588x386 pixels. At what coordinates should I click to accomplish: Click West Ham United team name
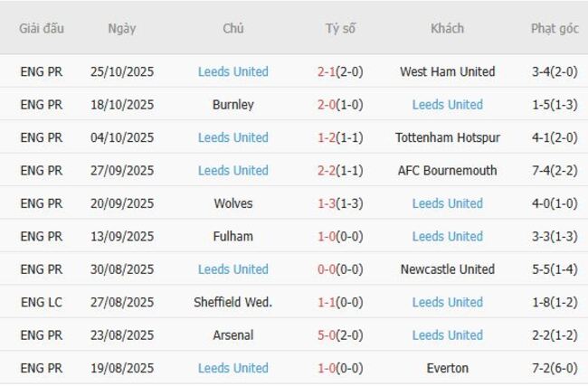click(447, 71)
